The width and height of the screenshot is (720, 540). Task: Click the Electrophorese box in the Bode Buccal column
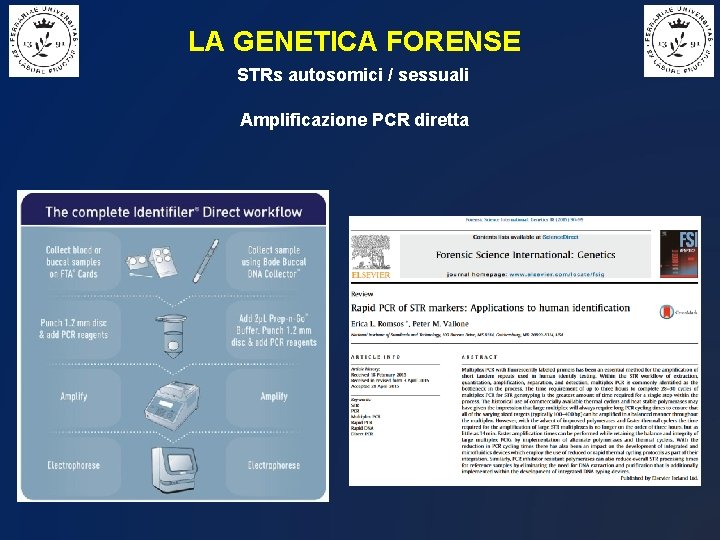point(274,466)
